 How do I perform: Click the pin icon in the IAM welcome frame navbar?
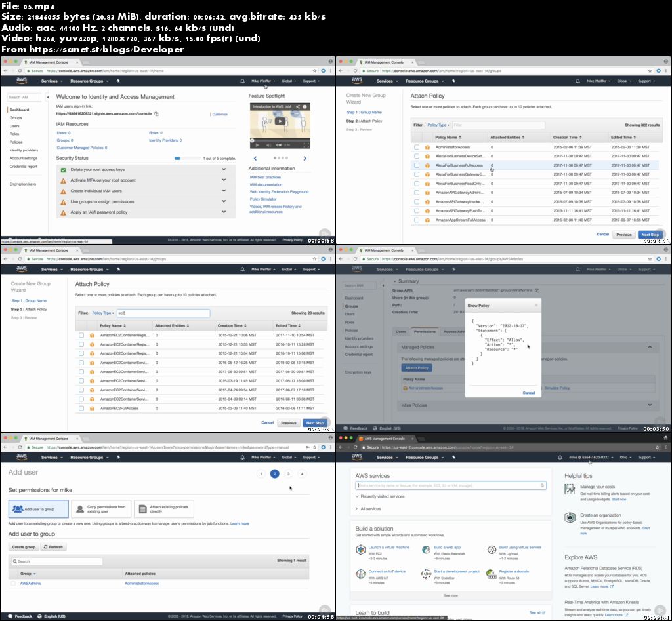tap(118, 81)
